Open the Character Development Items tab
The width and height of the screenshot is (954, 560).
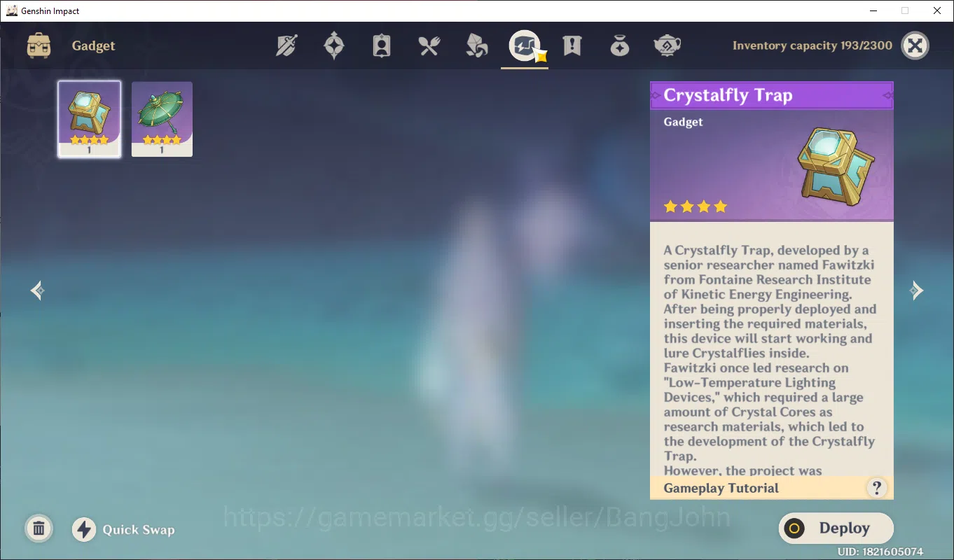coord(382,45)
